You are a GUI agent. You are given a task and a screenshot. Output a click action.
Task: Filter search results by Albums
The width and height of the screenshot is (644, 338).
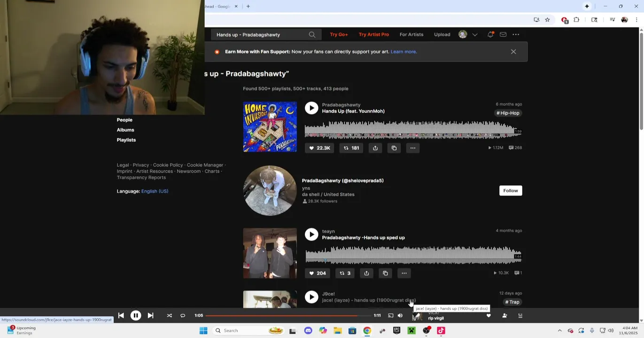(x=125, y=130)
